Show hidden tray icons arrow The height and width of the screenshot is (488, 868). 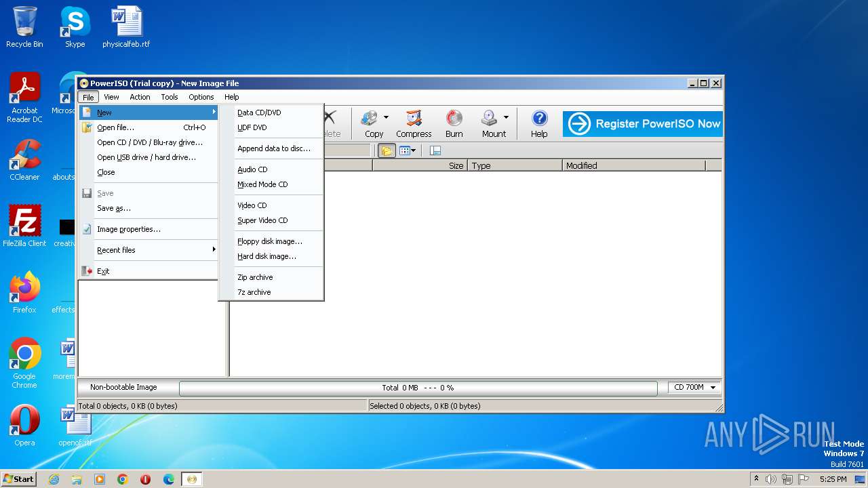click(x=756, y=479)
